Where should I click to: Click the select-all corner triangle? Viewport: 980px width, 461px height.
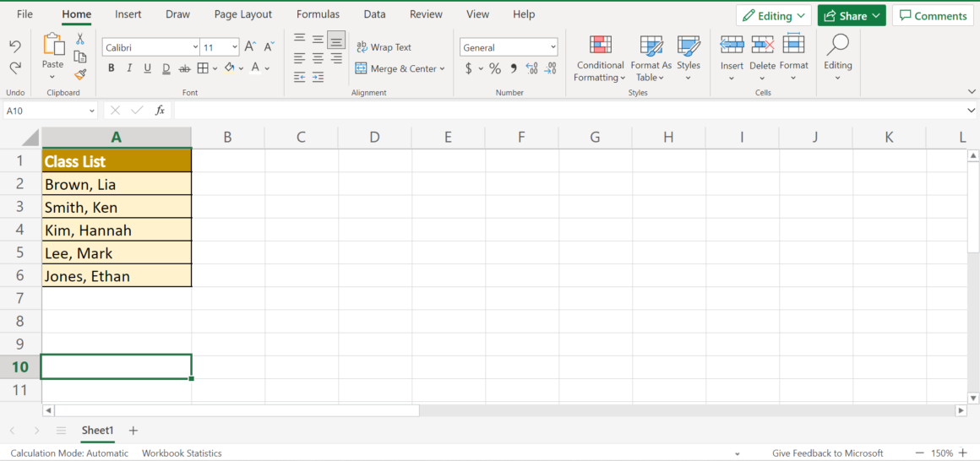click(x=31, y=138)
